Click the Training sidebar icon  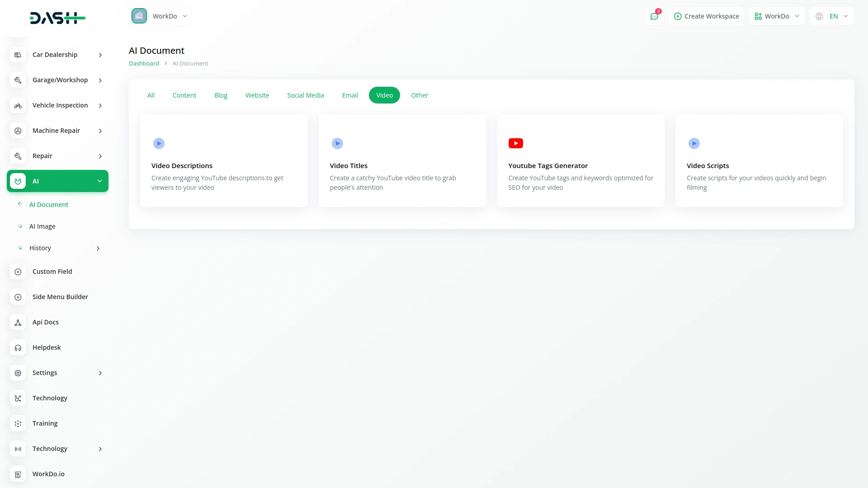click(x=18, y=423)
